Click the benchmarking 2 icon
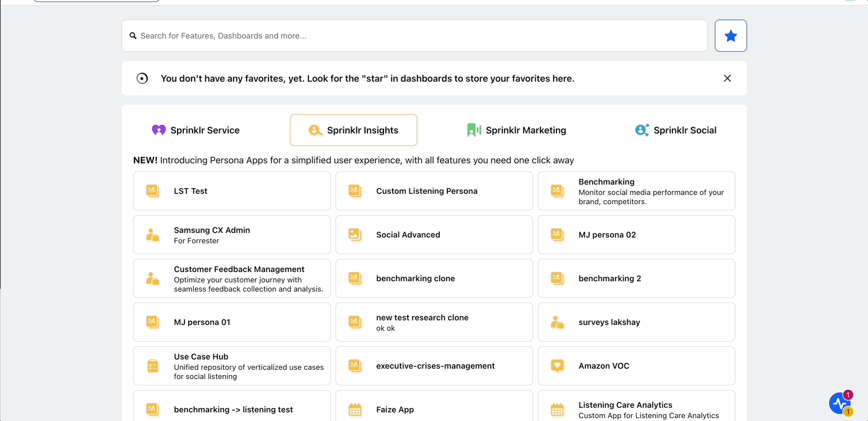 coord(557,278)
